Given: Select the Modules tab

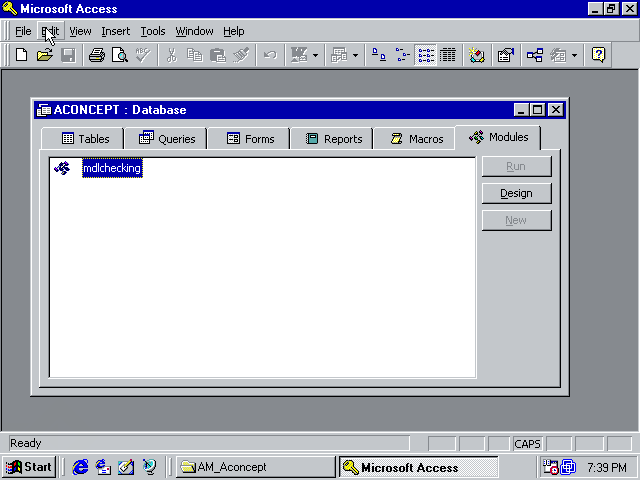Looking at the screenshot, I should tap(498, 137).
